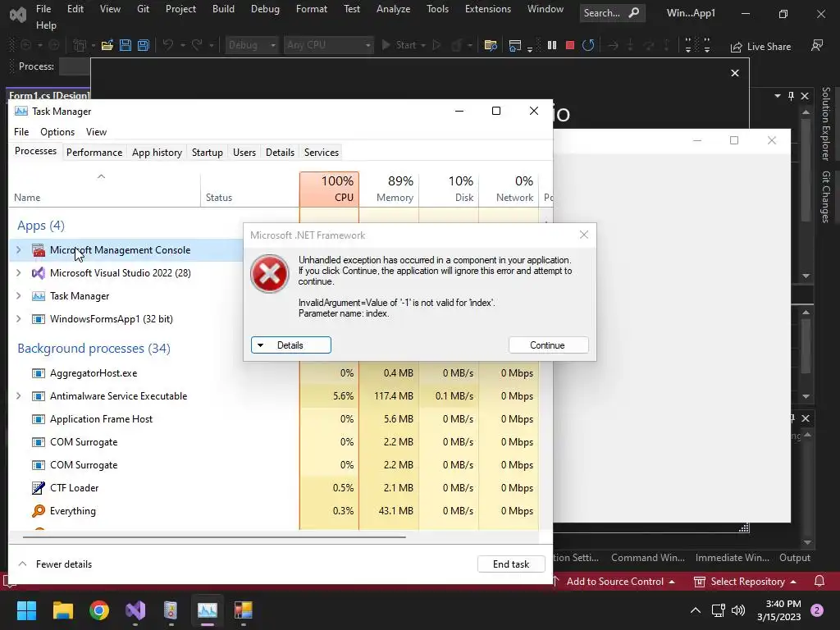
Task: Open the Debug configuration dropdown
Action: pyautogui.click(x=252, y=46)
